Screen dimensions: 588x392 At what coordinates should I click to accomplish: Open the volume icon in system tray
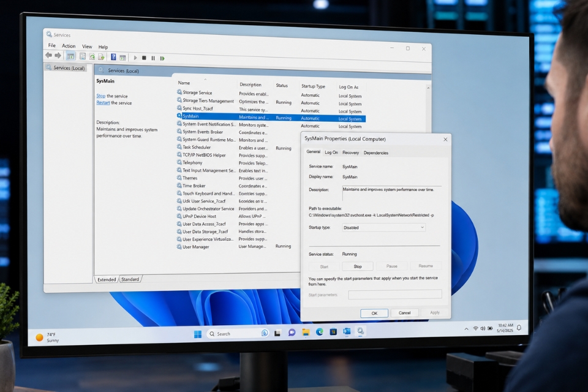point(483,328)
